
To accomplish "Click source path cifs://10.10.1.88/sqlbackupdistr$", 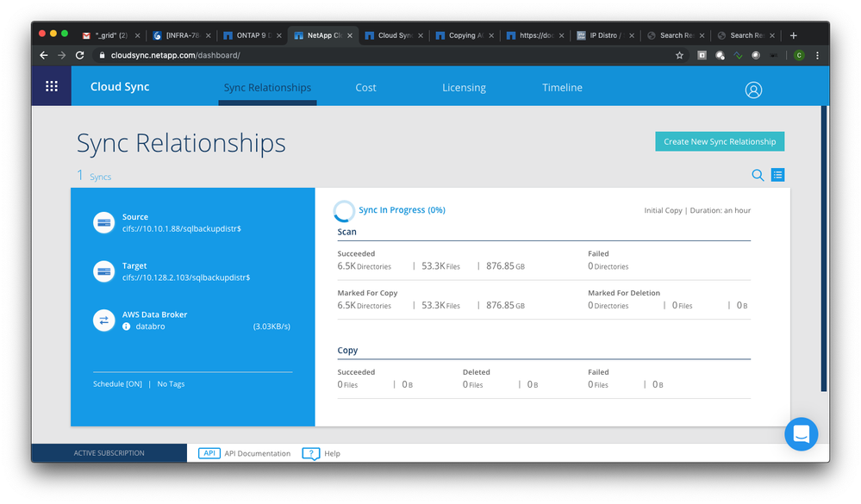I will click(182, 228).
